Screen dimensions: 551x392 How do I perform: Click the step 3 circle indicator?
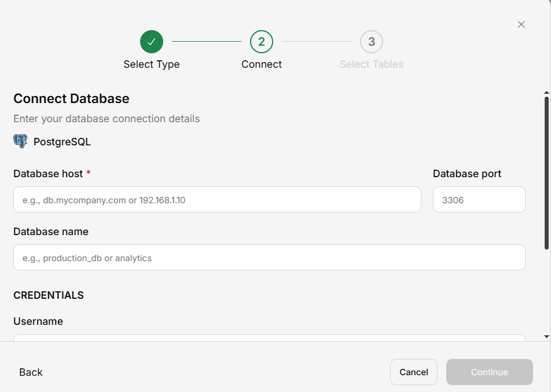(x=372, y=42)
